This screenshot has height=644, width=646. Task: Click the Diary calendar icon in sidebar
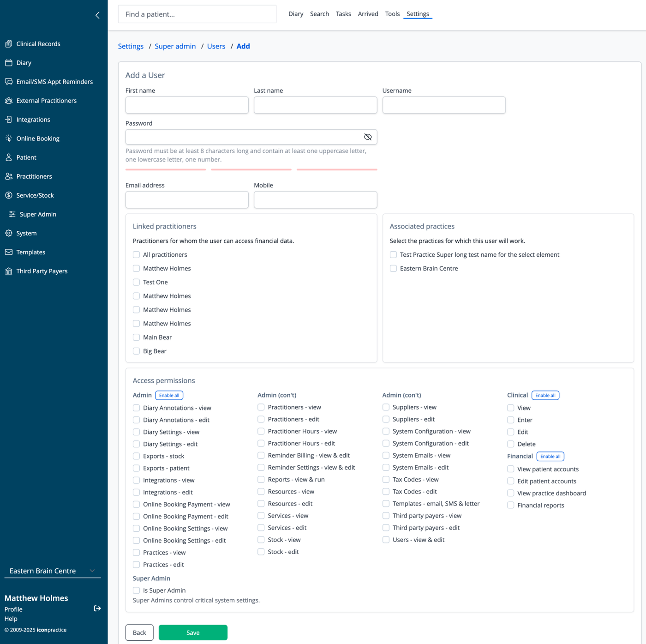9,63
